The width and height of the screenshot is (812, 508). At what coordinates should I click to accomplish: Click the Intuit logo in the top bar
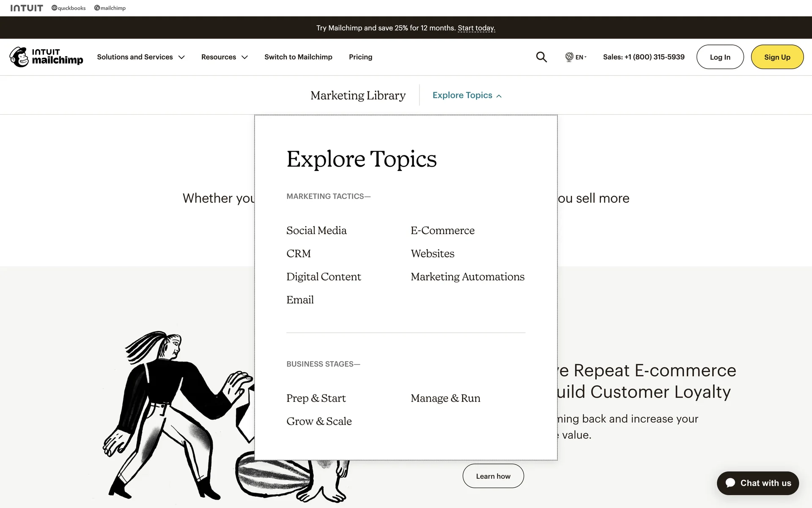[x=27, y=8]
